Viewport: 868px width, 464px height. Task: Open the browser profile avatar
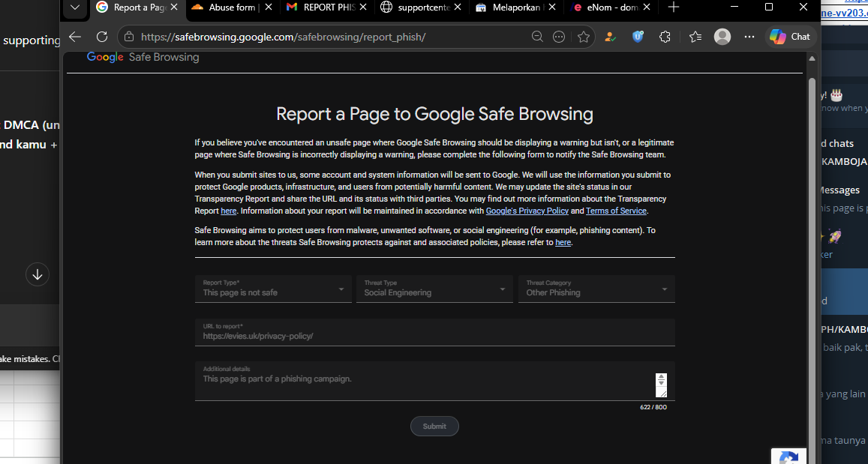point(722,37)
